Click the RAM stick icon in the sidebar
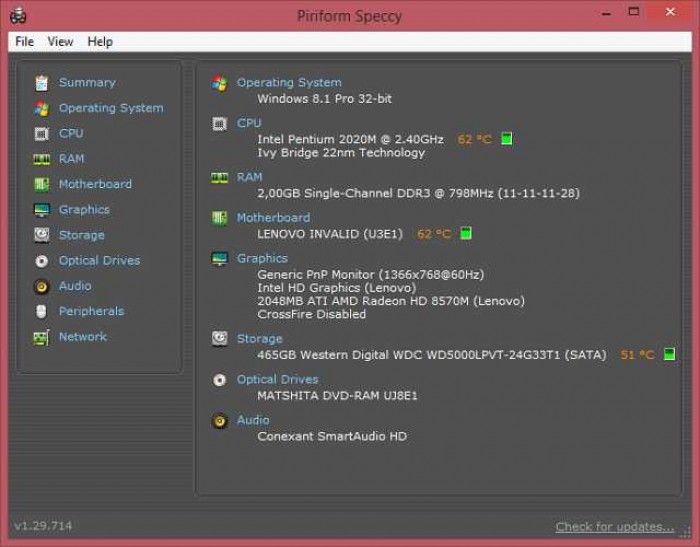The width and height of the screenshot is (700, 547). click(x=42, y=159)
